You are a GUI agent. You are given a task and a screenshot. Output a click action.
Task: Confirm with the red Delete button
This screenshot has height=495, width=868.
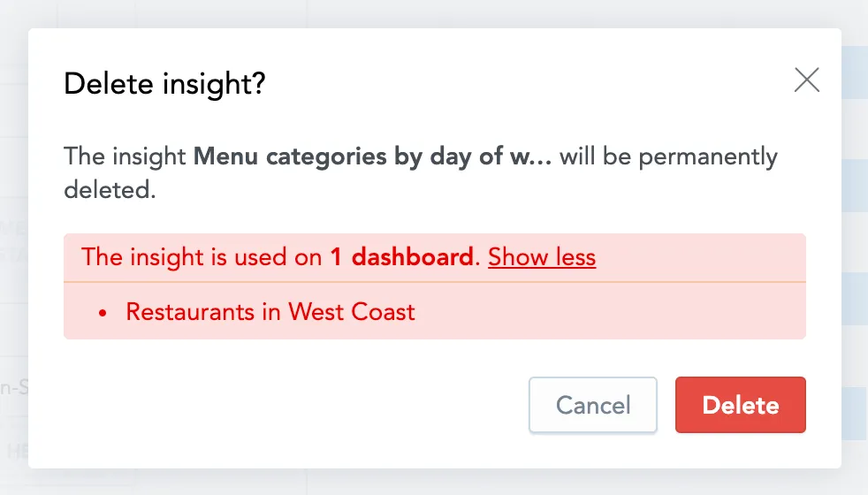click(740, 406)
